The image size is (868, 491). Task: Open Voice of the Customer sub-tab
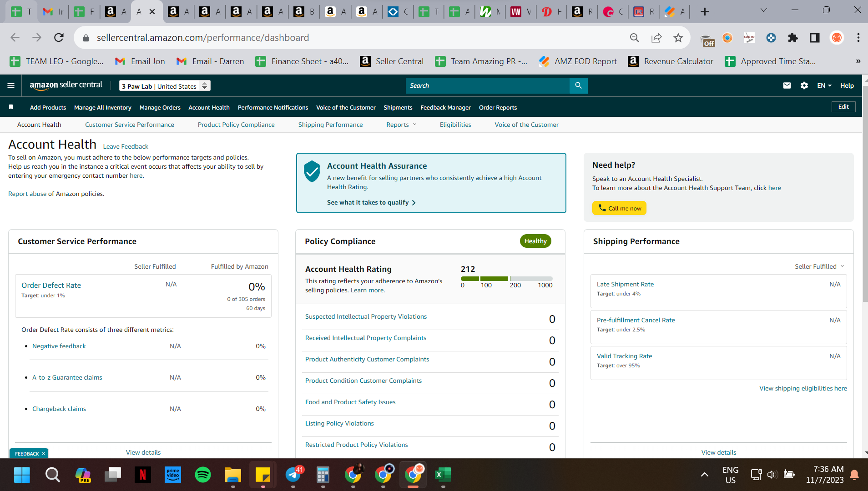[526, 125]
